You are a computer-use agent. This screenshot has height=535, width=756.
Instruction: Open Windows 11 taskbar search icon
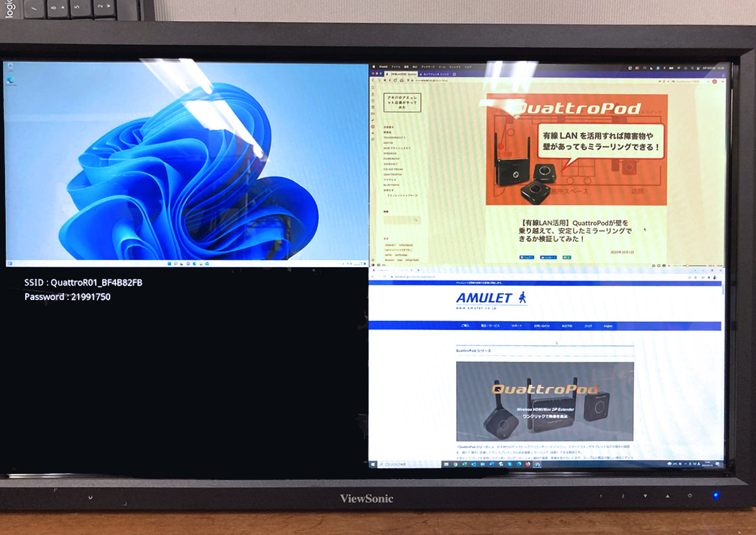[176, 263]
